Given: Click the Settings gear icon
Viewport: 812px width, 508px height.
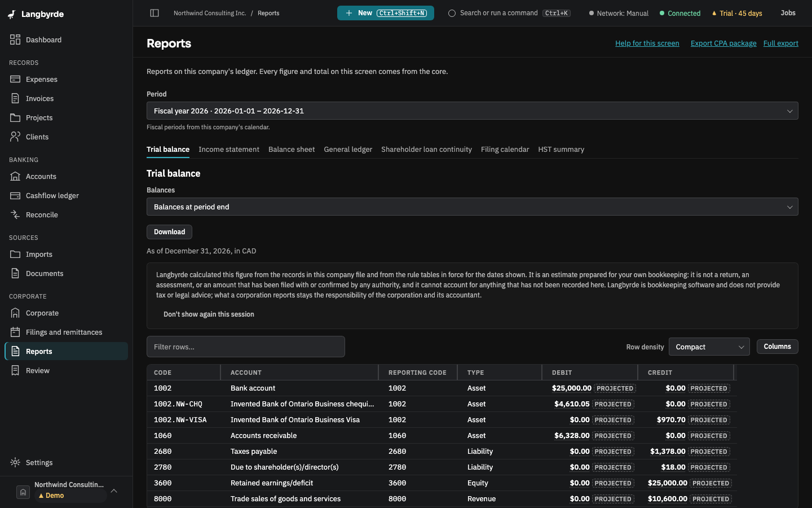Looking at the screenshot, I should (x=15, y=462).
